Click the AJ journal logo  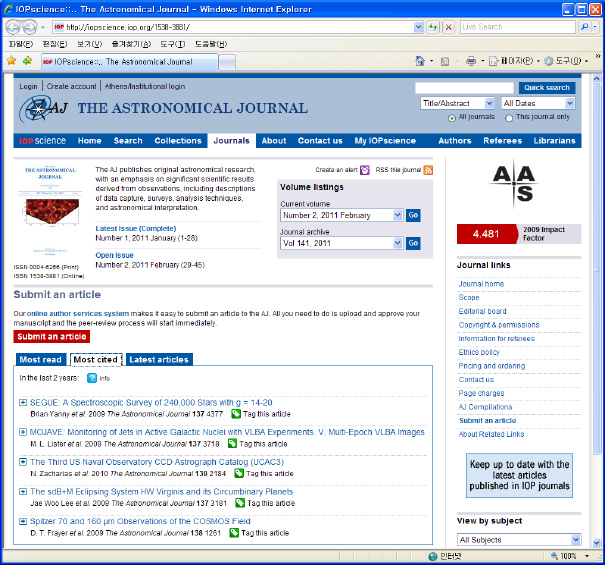[43, 108]
